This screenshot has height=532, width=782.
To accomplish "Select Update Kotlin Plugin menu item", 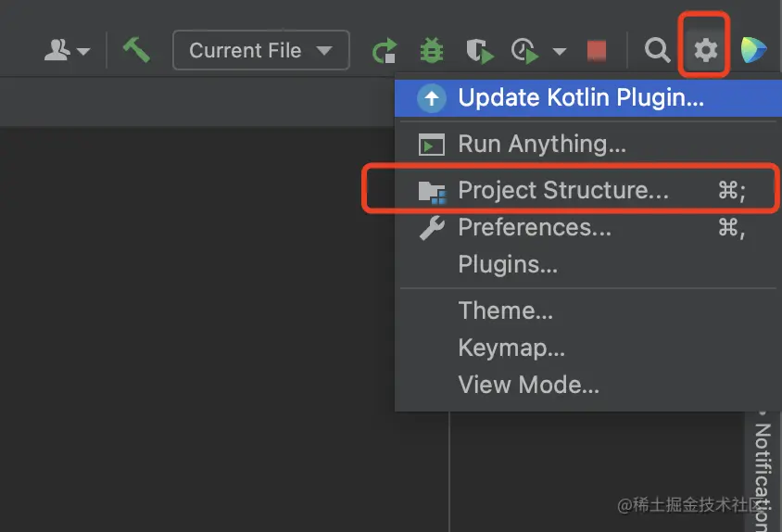I will coord(580,98).
